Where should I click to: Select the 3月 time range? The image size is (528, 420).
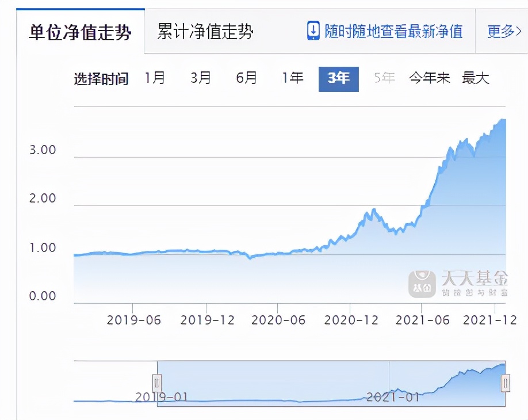pyautogui.click(x=200, y=79)
